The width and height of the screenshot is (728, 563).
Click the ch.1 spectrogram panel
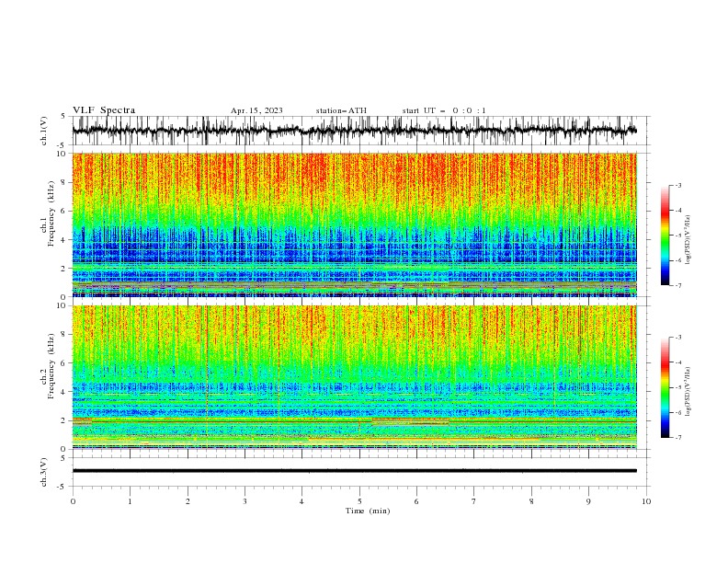click(x=354, y=224)
